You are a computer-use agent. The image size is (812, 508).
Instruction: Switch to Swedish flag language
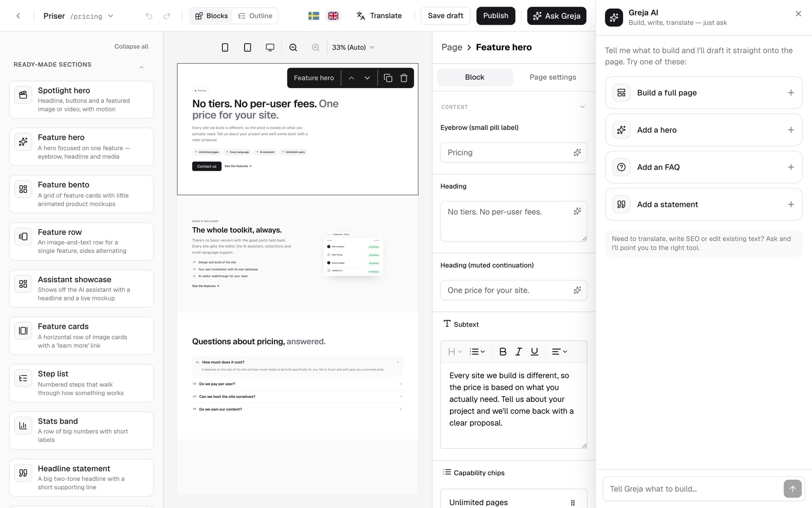pos(313,16)
